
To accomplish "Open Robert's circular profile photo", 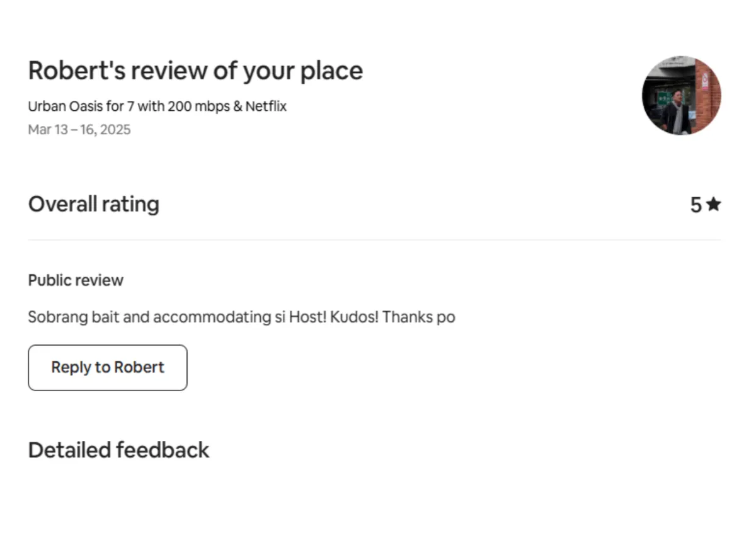I will coord(682,96).
